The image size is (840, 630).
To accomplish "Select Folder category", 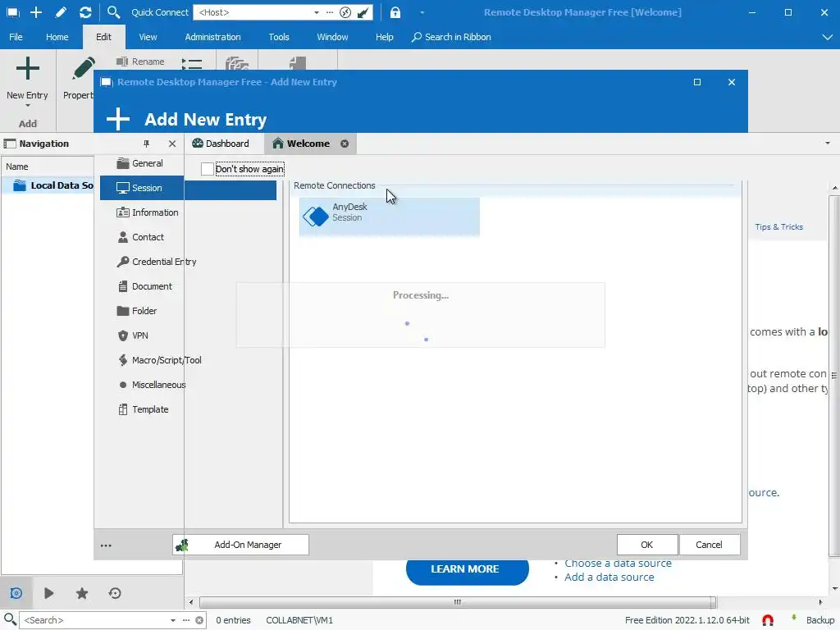I will 137,311.
